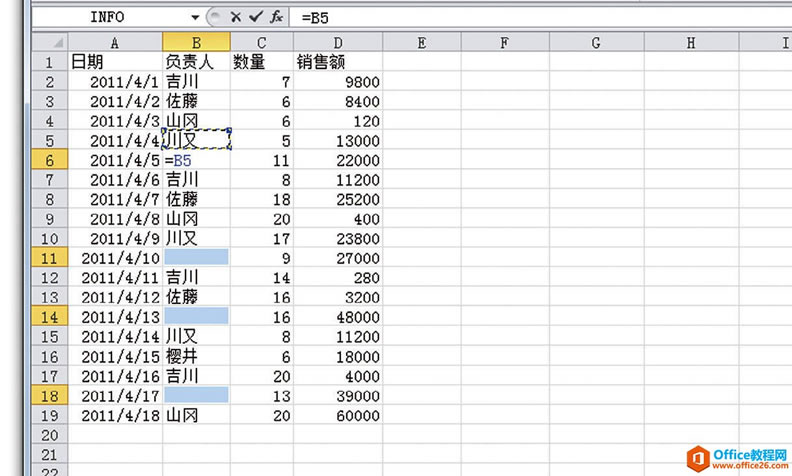This screenshot has width=792, height=476.
Task: Click in the formula bar showing =B5
Action: 540,18
